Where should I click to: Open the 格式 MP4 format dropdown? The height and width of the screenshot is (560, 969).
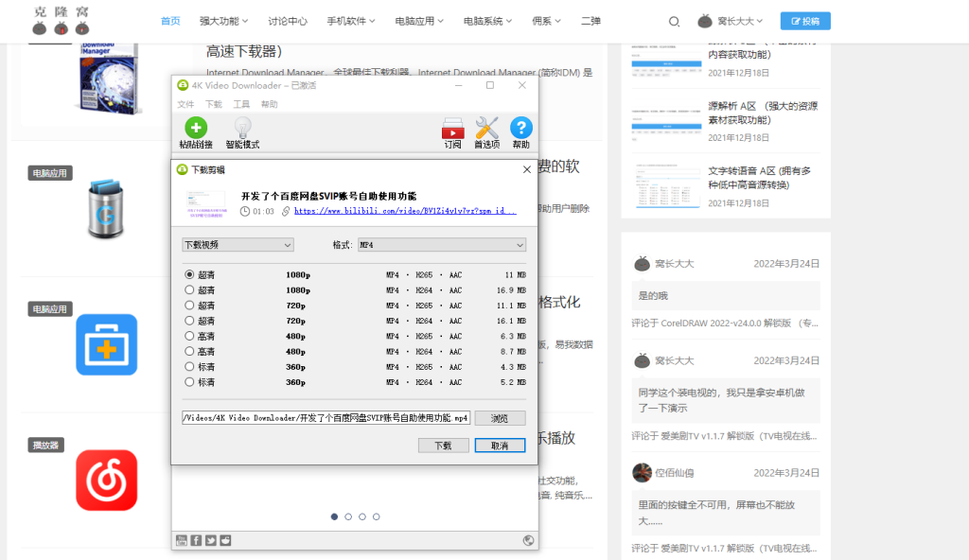(442, 245)
